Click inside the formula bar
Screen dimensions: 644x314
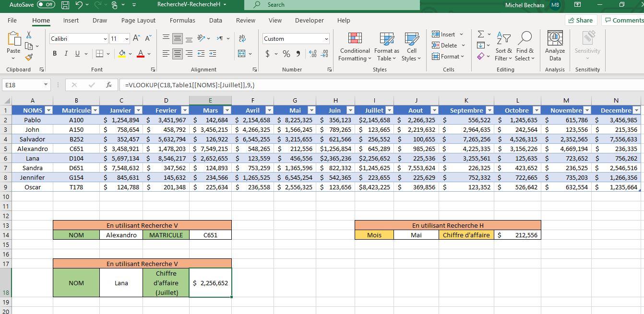tap(382, 85)
